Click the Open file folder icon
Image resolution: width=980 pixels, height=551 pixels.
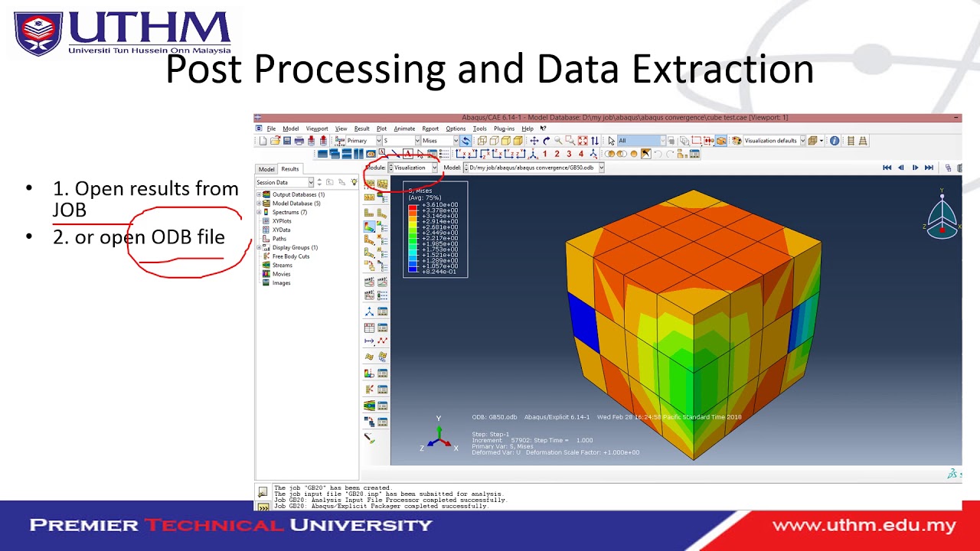point(275,141)
